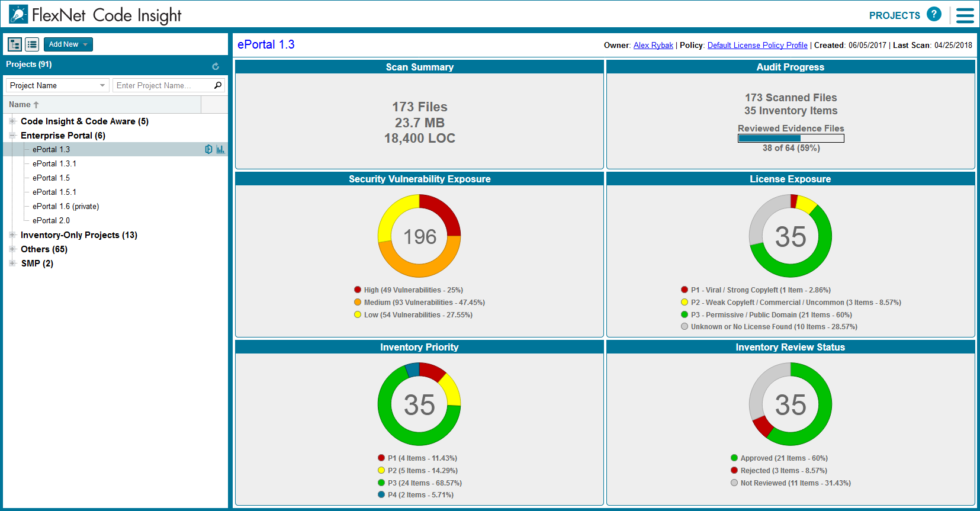Click Rejected (3 Items) legend entry

coord(779,471)
